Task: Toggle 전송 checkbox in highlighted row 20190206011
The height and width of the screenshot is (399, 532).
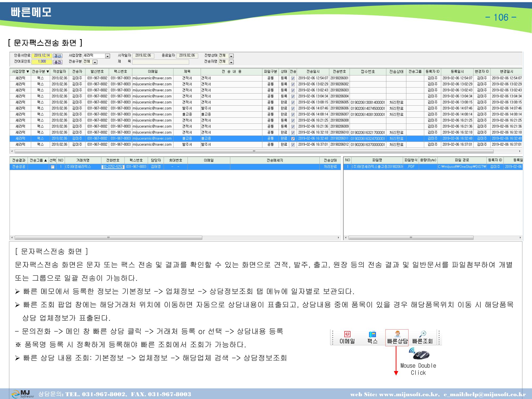Action: [x=293, y=139]
